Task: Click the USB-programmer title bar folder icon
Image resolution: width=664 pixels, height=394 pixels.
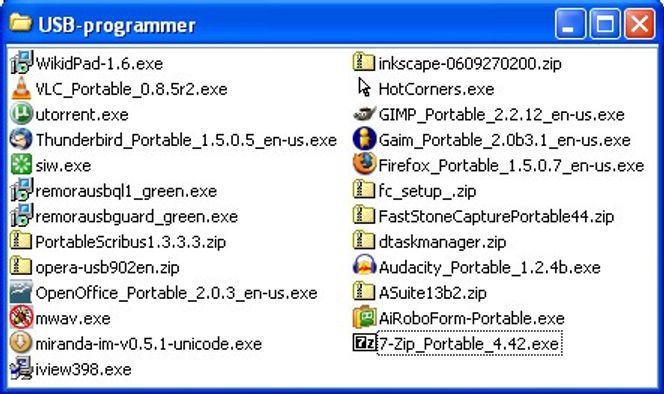Action: click(x=21, y=23)
